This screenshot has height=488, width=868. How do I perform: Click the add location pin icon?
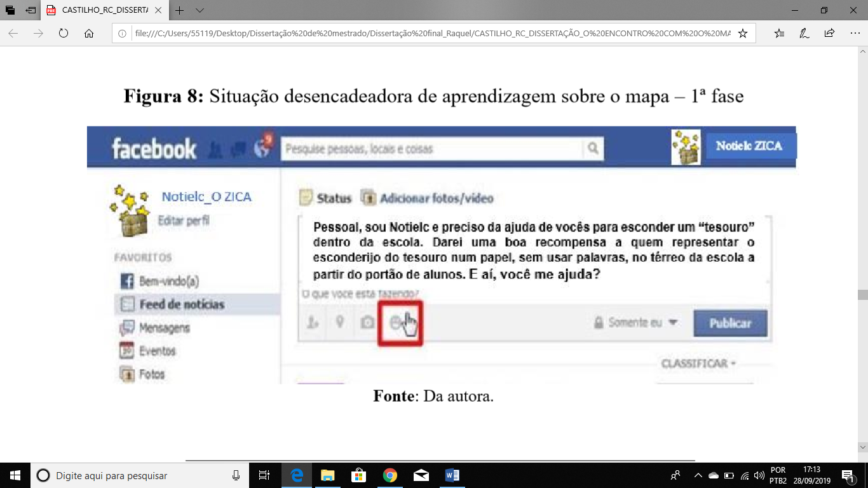click(340, 322)
